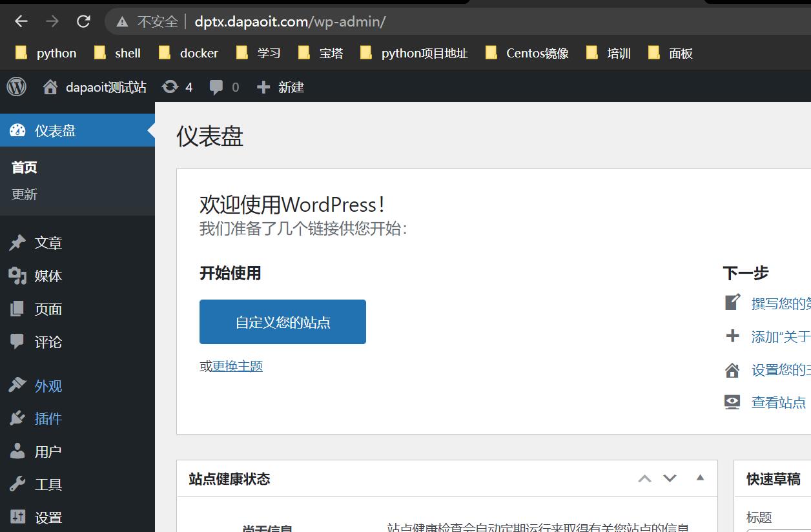Screen dimensions: 811x532
Task: Open the 培训 bookmarks folder
Action: click(x=608, y=53)
